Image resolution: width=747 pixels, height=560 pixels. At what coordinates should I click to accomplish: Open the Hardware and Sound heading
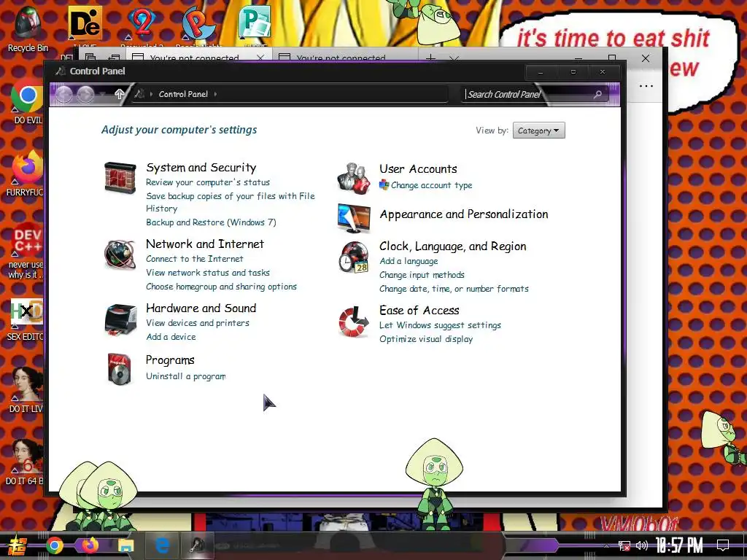click(201, 308)
